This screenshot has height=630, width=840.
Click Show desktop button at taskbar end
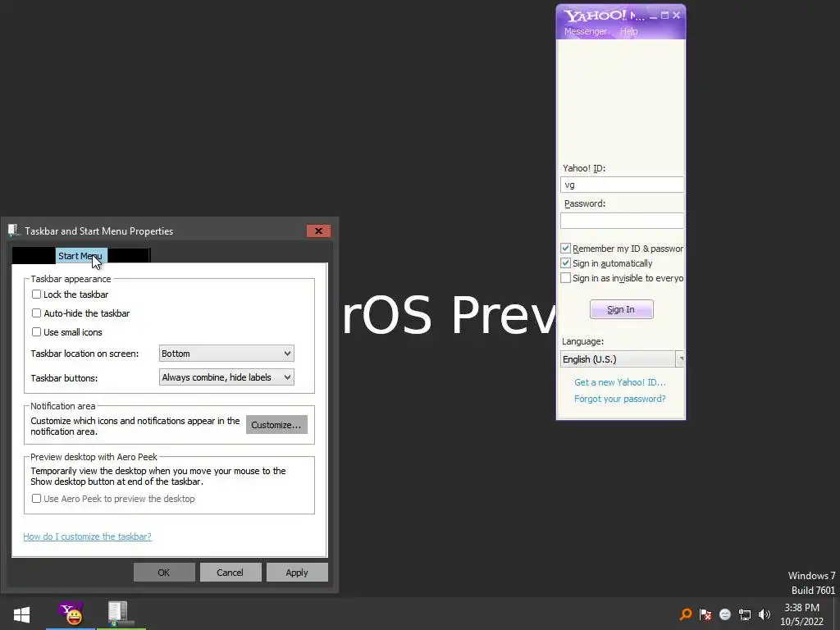click(836, 614)
